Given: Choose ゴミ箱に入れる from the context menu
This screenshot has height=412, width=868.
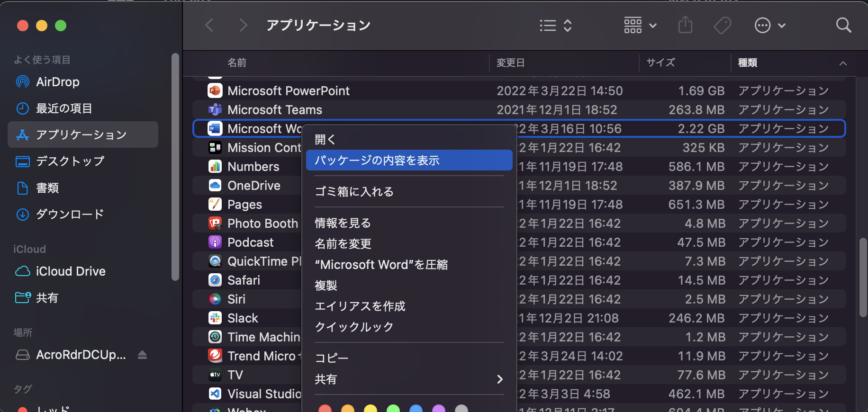Looking at the screenshot, I should click(409, 191).
